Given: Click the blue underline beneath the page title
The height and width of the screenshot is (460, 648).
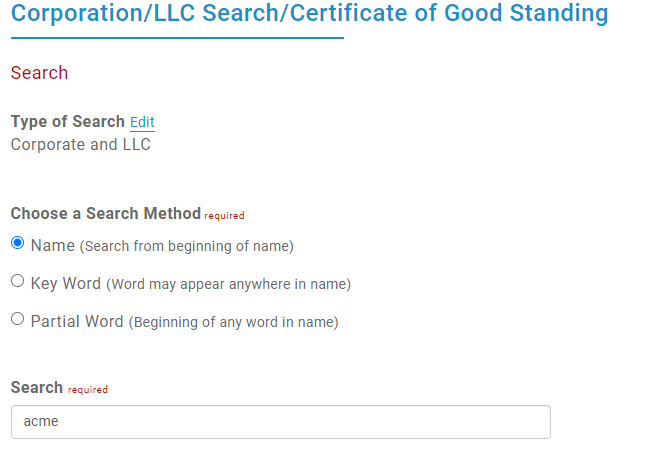Looking at the screenshot, I should (177, 38).
